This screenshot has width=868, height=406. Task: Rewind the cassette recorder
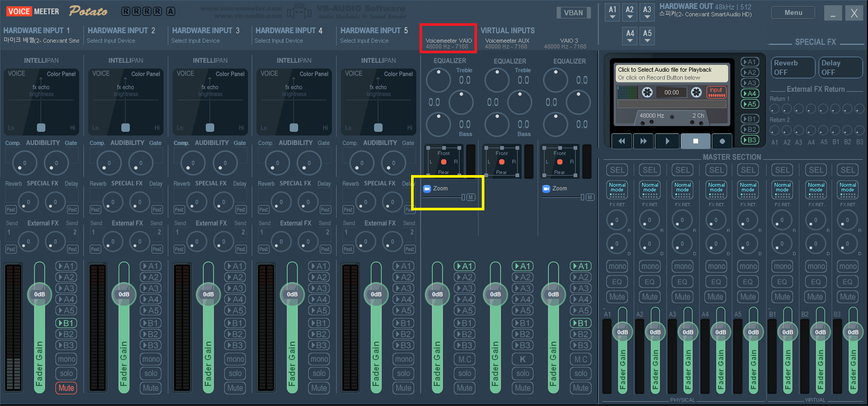pyautogui.click(x=622, y=141)
